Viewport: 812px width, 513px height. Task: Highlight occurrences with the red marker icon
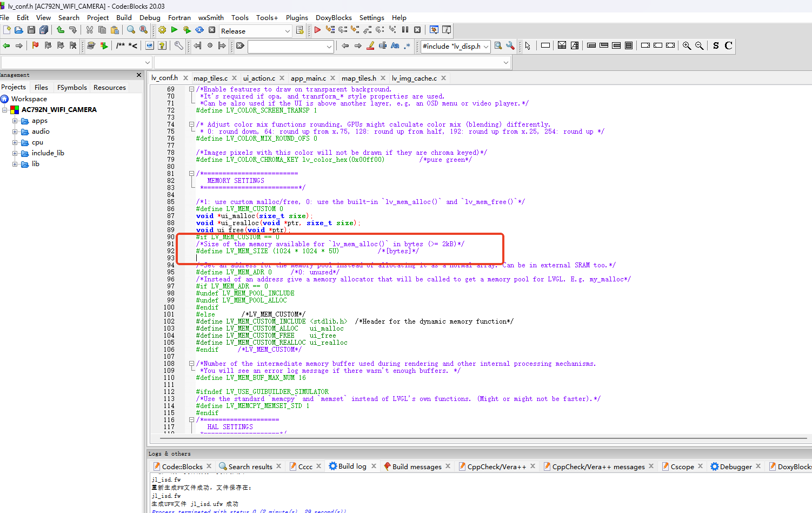coord(370,46)
